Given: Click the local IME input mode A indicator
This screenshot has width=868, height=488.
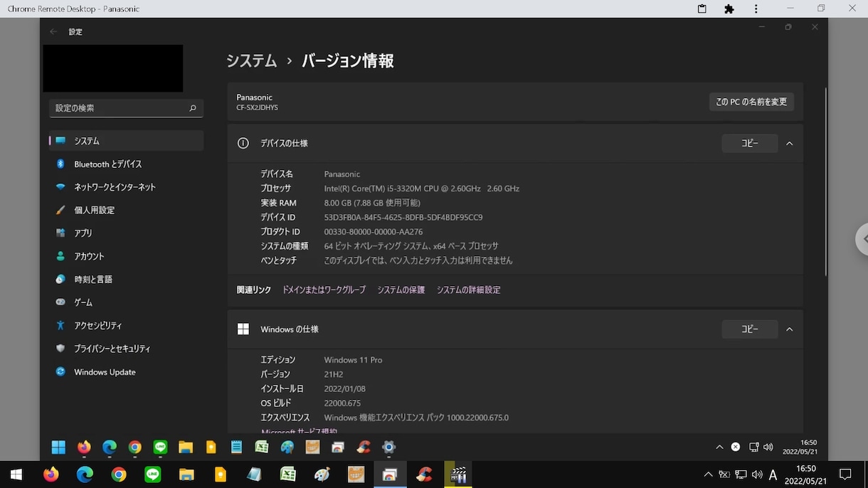Looking at the screenshot, I should pos(773,474).
